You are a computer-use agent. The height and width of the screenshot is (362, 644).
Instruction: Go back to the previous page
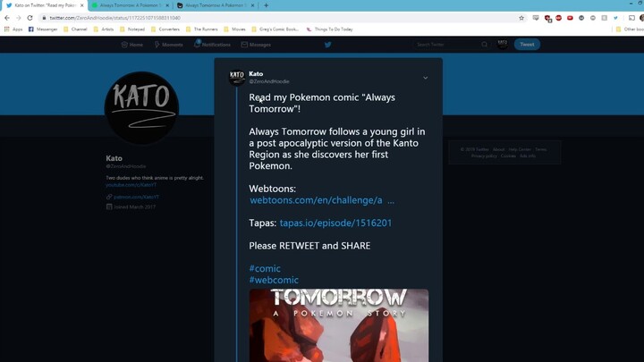click(x=7, y=18)
